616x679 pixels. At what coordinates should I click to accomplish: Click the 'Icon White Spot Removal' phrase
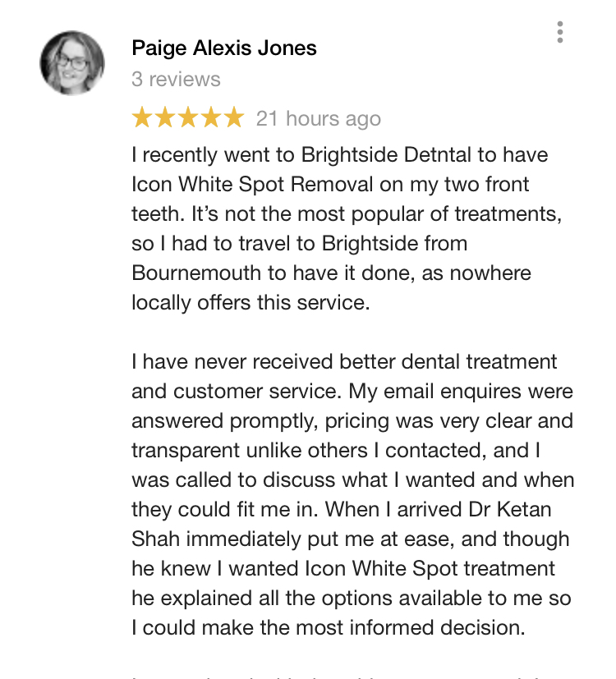coord(252,185)
